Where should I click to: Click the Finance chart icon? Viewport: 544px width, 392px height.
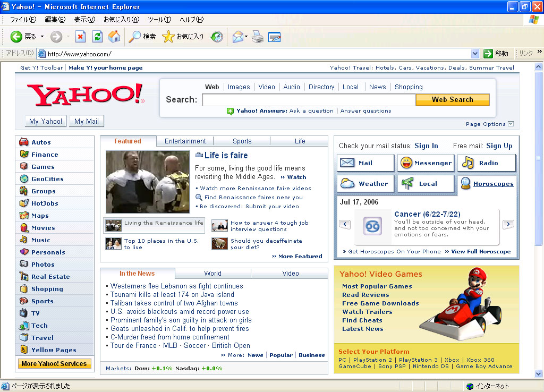pyautogui.click(x=24, y=154)
